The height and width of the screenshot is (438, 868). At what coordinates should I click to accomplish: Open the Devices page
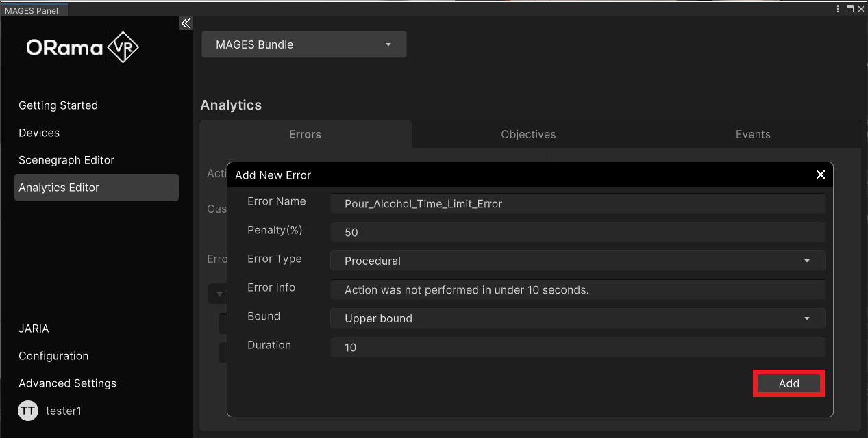tap(39, 132)
